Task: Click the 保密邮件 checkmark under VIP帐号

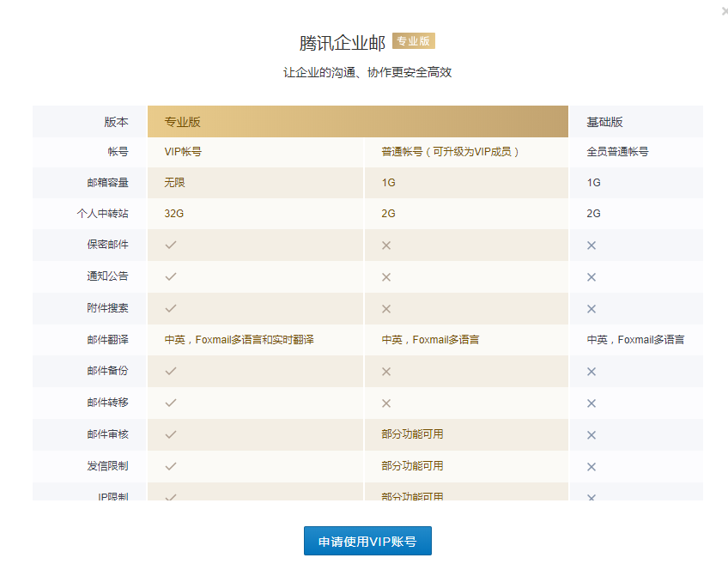Action: point(171,245)
